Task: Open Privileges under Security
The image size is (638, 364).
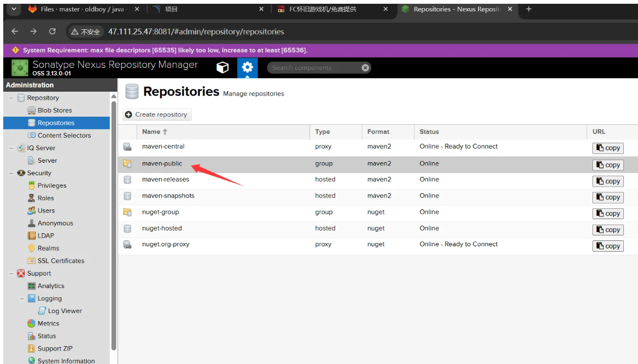Action: point(52,186)
